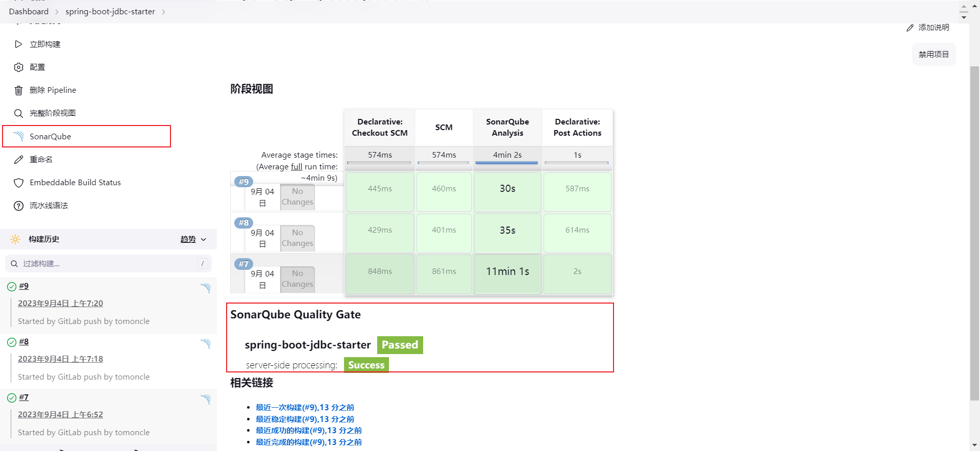Click the 861ms SCM stage cell
Viewport: 980px width, 451px height.
(444, 274)
